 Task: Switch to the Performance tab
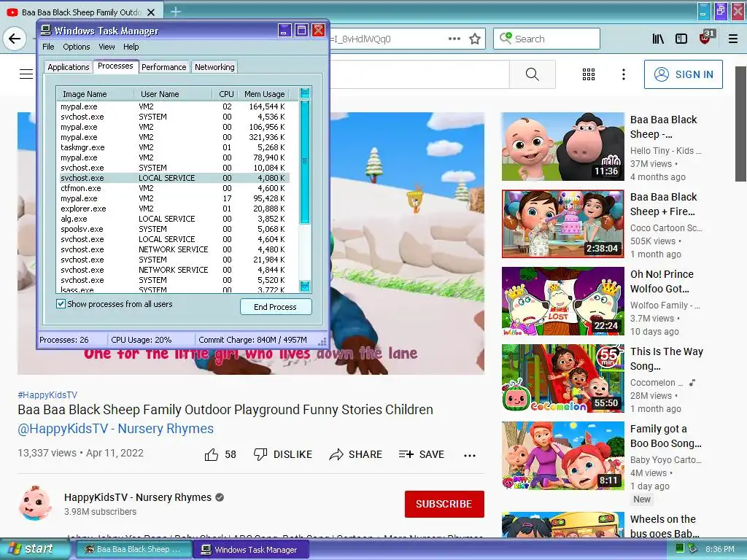tap(164, 67)
